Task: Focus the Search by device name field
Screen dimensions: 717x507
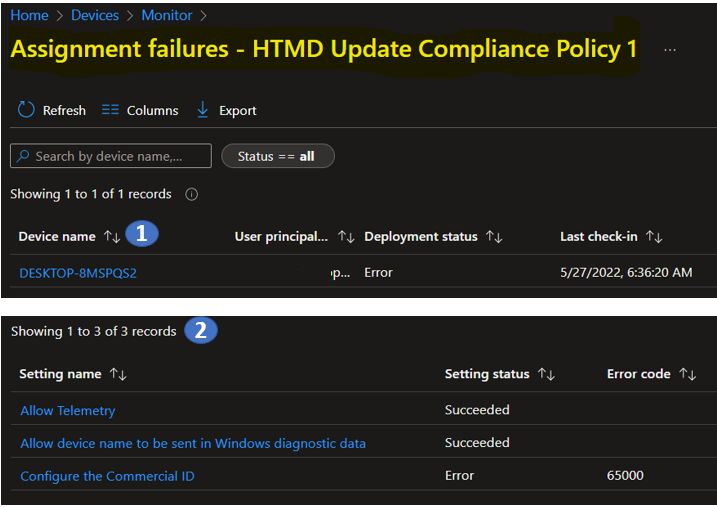Action: (x=111, y=156)
